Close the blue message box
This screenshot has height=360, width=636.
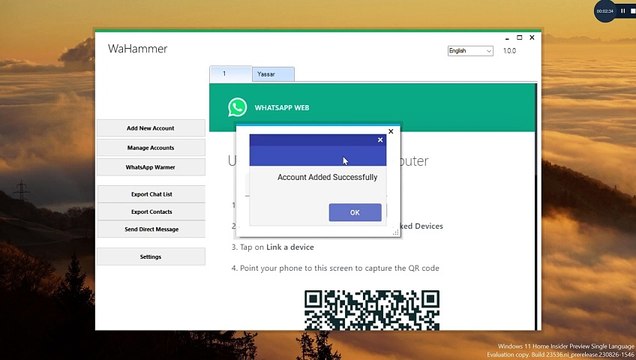[380, 140]
